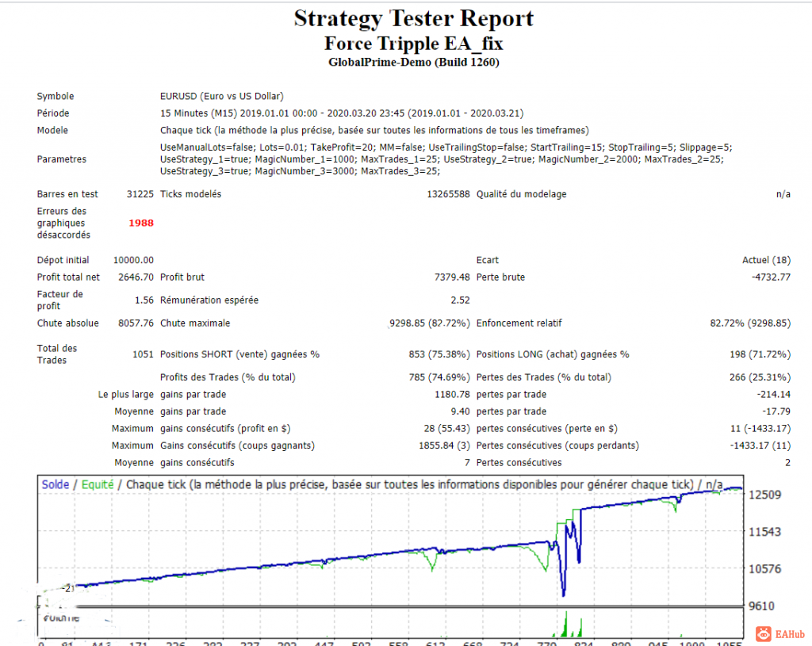Select the 15 Minutes (M15) period text
Viewport: 812px width, 646px height.
pos(342,113)
